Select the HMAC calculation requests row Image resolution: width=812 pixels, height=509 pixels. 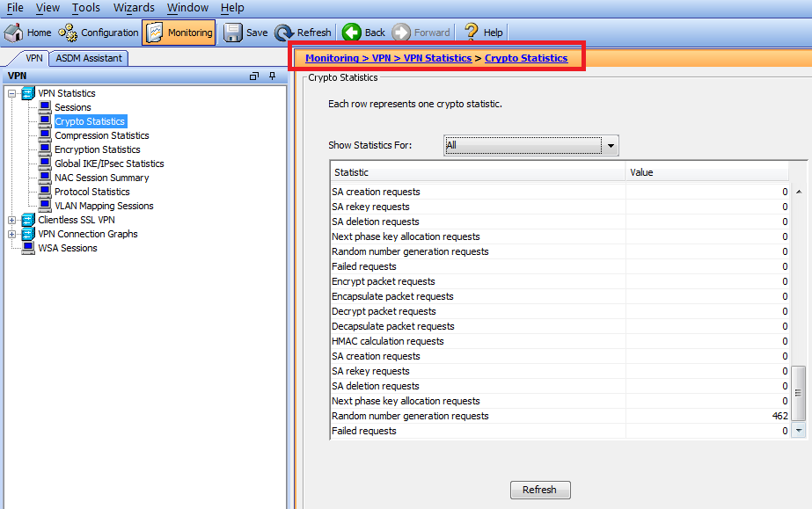point(560,341)
